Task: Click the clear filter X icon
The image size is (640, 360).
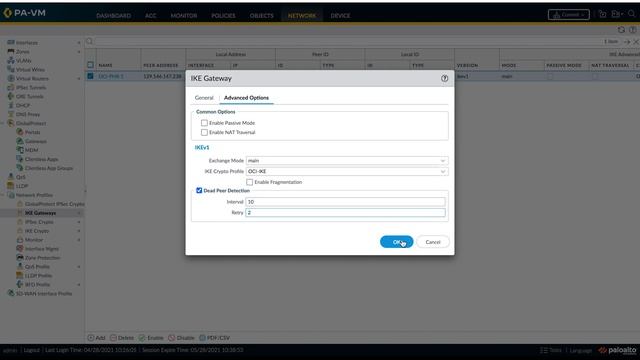Action: click(x=636, y=42)
